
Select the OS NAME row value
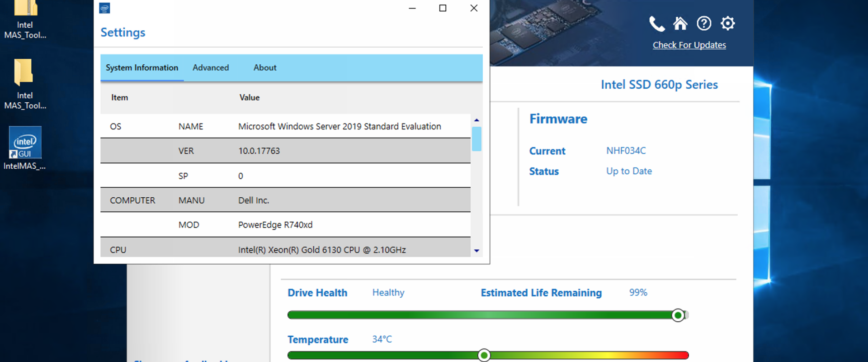pos(340,126)
